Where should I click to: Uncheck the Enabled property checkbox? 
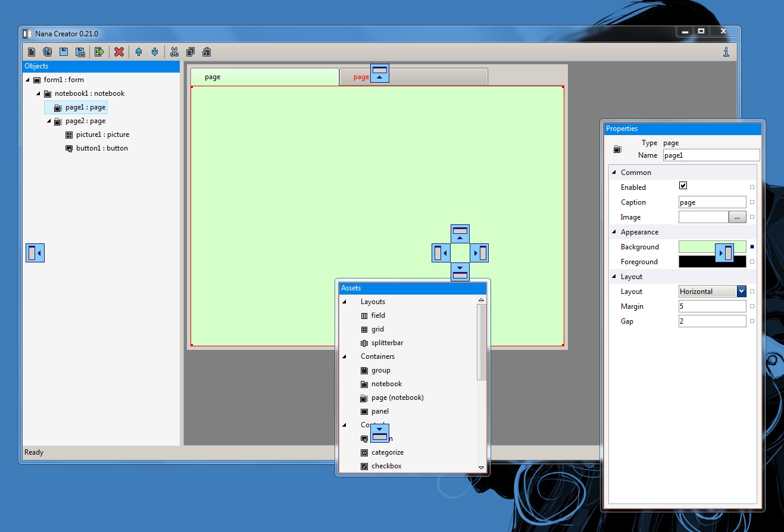683,186
